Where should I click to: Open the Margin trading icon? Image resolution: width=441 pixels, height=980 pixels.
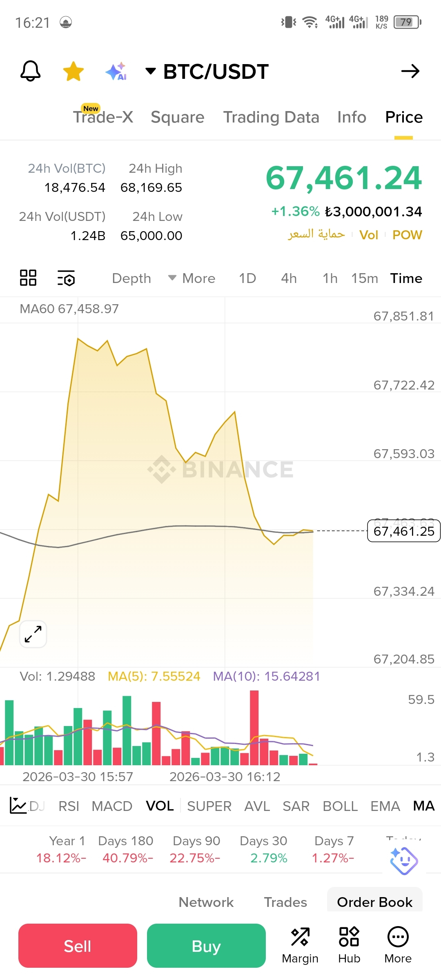click(300, 945)
